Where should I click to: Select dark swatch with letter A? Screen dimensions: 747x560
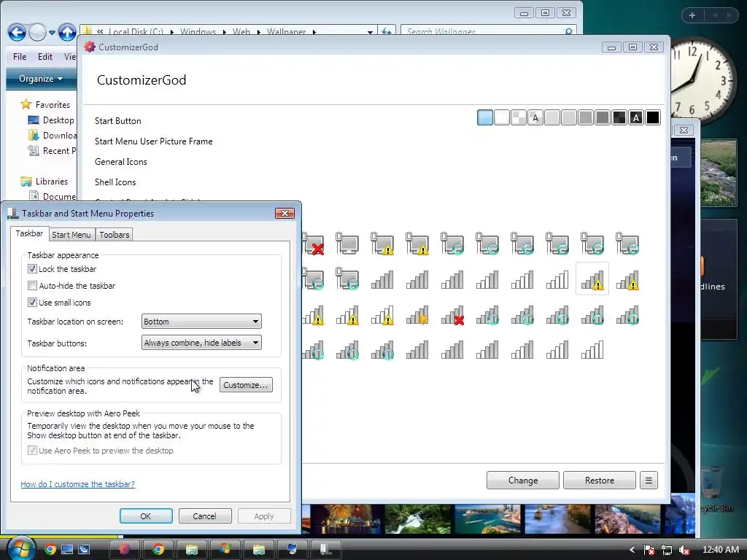(636, 117)
